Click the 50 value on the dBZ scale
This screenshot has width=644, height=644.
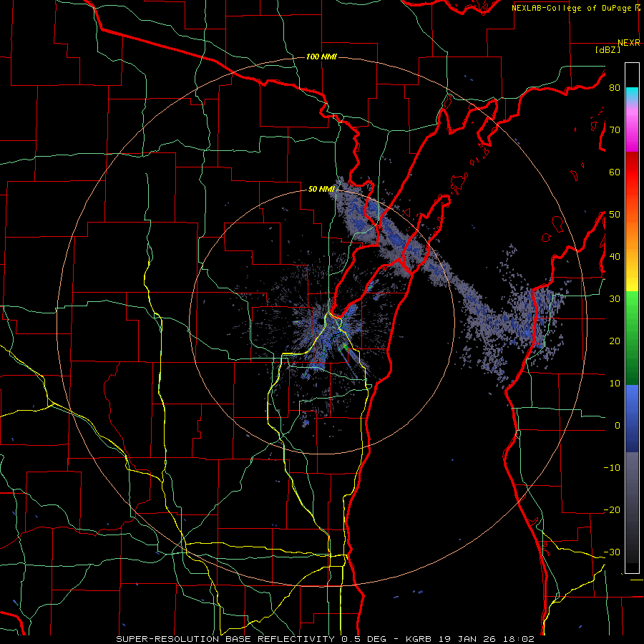(x=615, y=214)
